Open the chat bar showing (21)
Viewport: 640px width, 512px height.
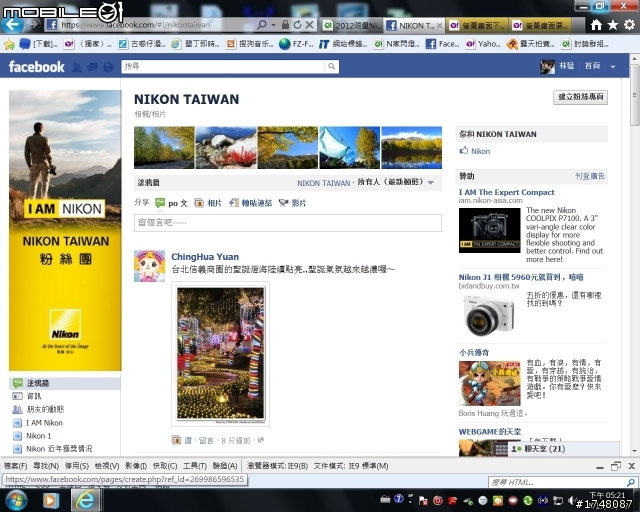coord(564,449)
